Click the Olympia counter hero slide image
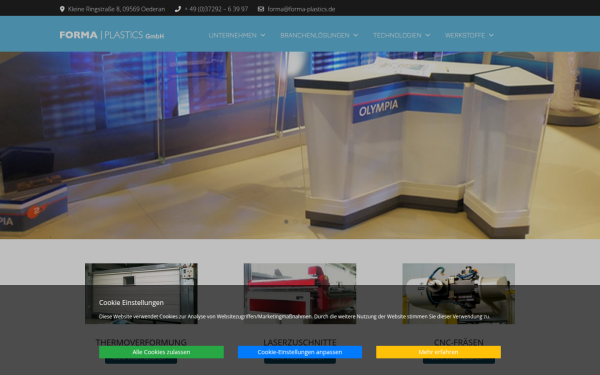This screenshot has width=600, height=375. 300,145
